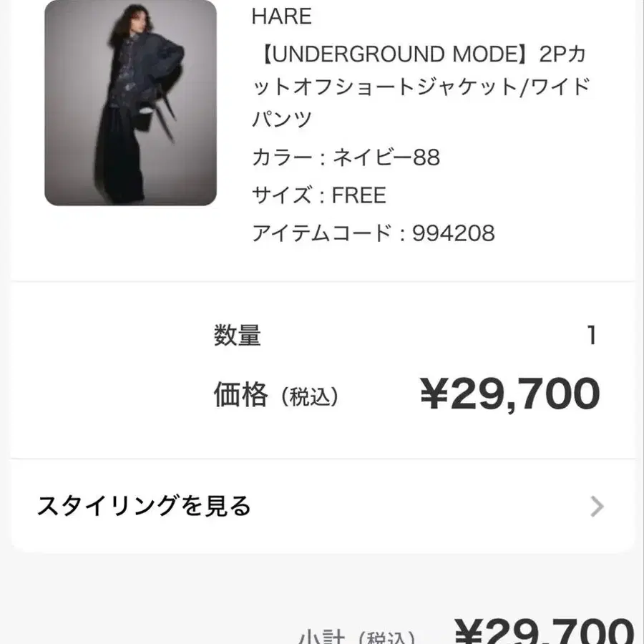The height and width of the screenshot is (644, 644).
Task: Click the アイテムコード label
Action: pos(322,233)
